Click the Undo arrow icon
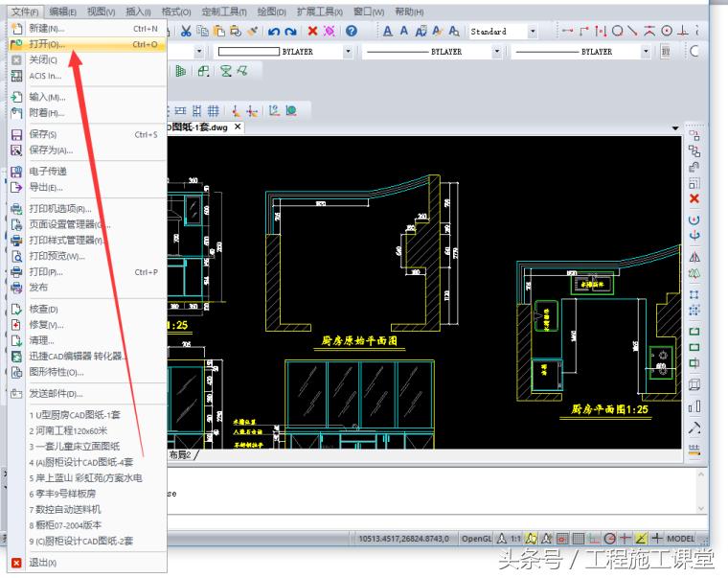The width and height of the screenshot is (728, 578). point(274,32)
